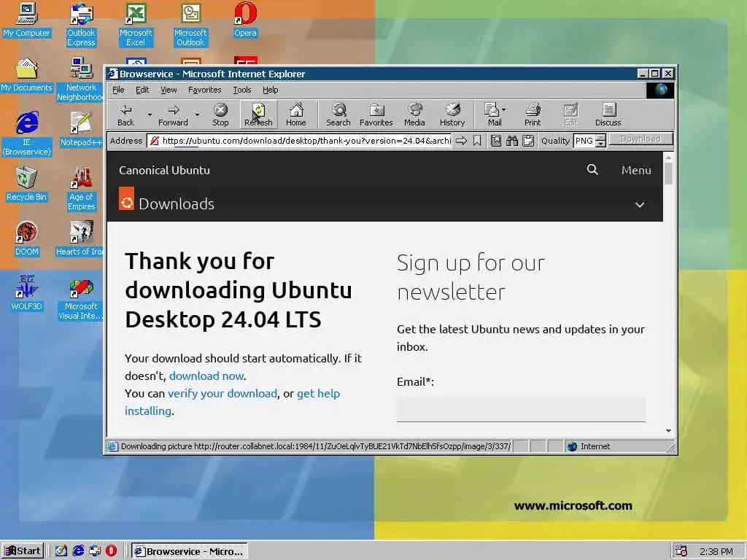The image size is (747, 560).
Task: Select the WOLF3D desktop icon
Action: point(27,294)
